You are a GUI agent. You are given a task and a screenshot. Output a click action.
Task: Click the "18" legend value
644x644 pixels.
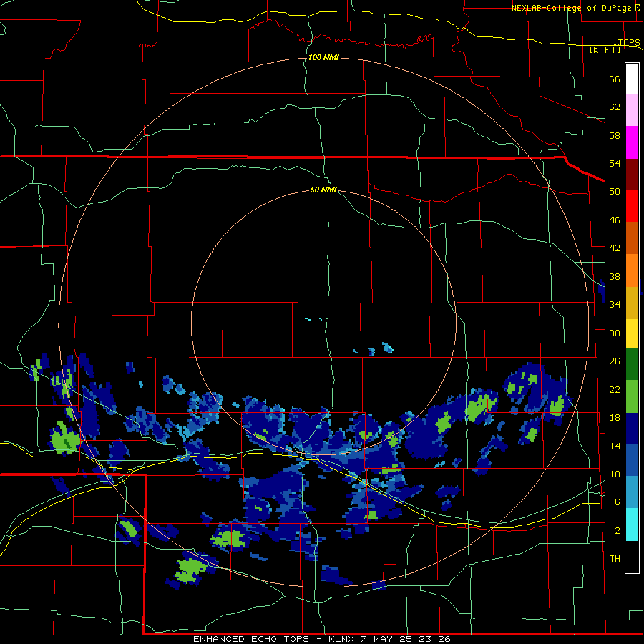(615, 418)
